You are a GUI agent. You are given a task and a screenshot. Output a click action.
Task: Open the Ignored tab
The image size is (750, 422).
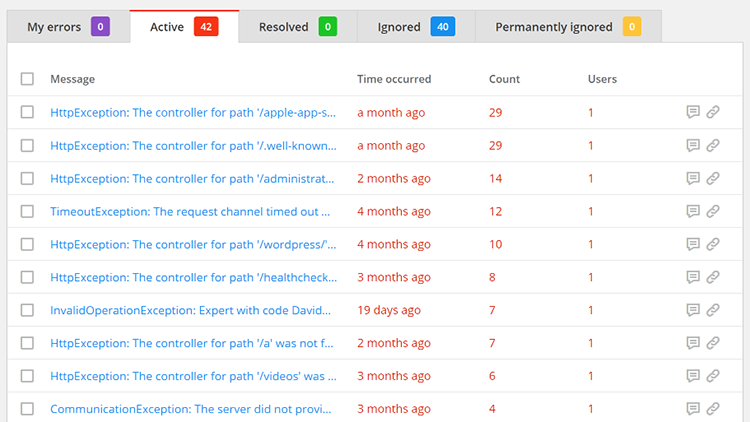[414, 27]
